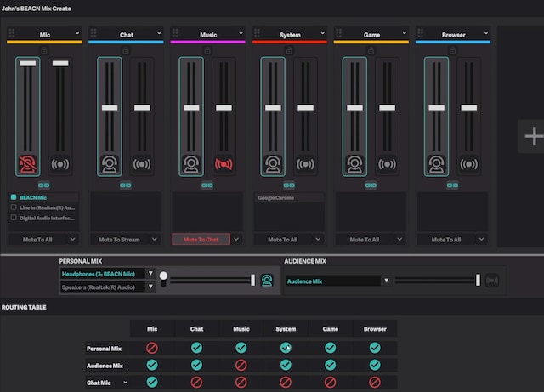Mute the Music channel's audience broadcast icon
This screenshot has width=544, height=392.
click(224, 164)
